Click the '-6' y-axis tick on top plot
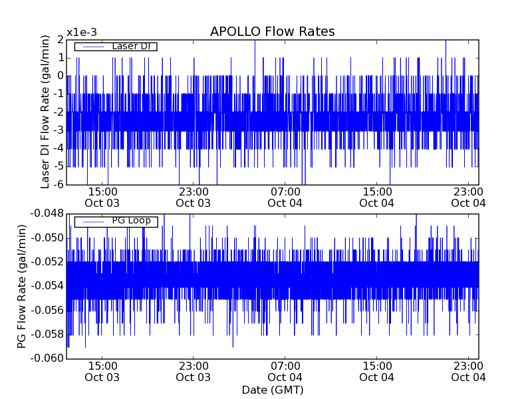 (x=58, y=184)
